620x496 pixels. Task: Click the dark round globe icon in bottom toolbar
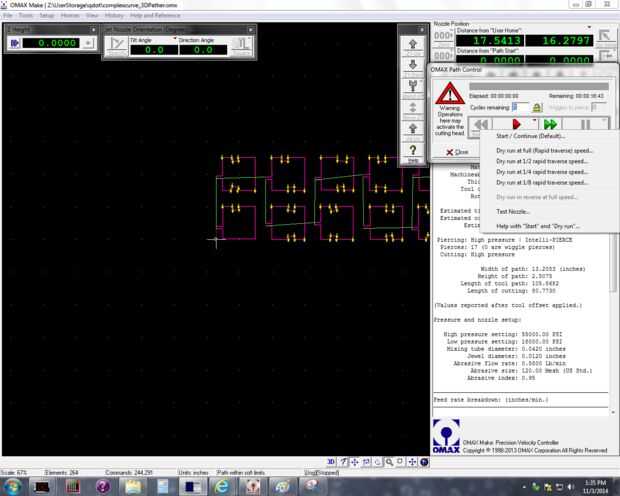click(424, 462)
